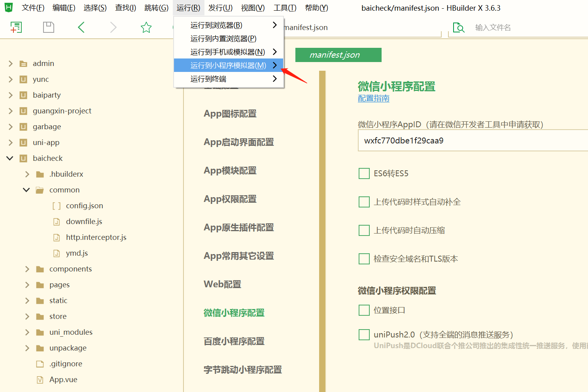Select the store folder row

click(92, 317)
